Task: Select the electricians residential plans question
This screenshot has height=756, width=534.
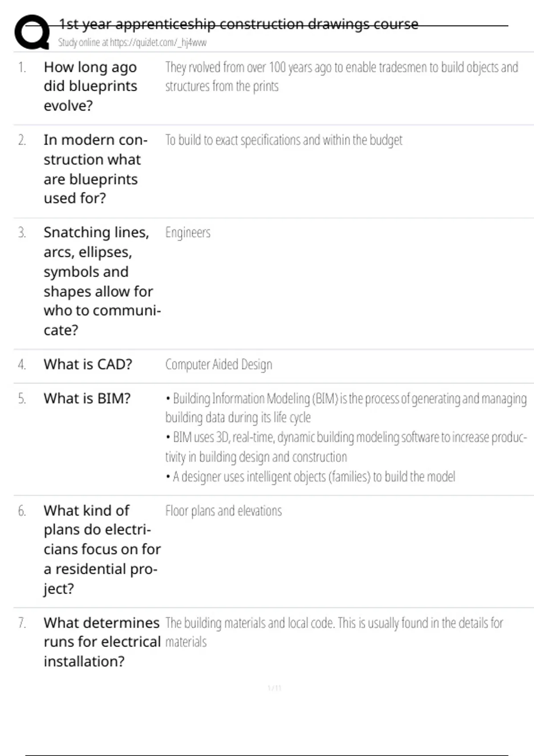Action: (102, 549)
